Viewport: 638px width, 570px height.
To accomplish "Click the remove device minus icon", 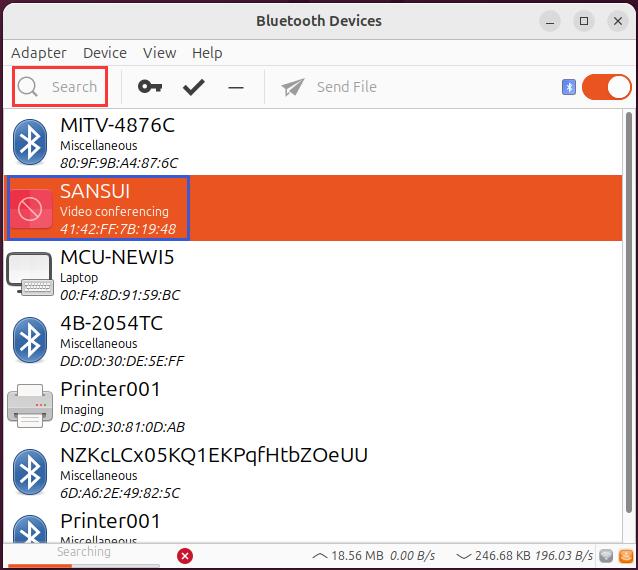I will [236, 87].
